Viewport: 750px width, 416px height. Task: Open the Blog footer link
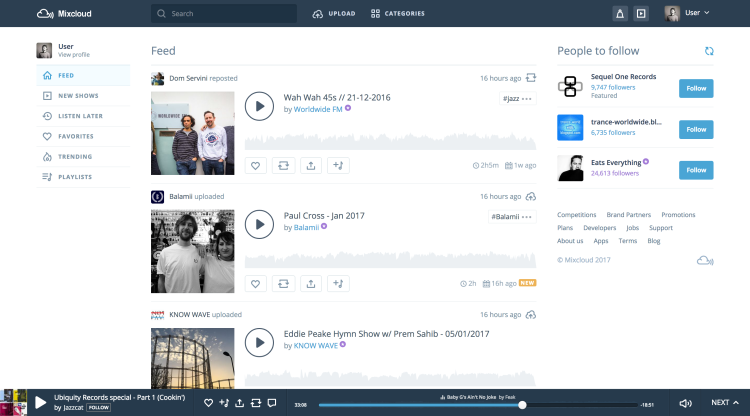653,241
